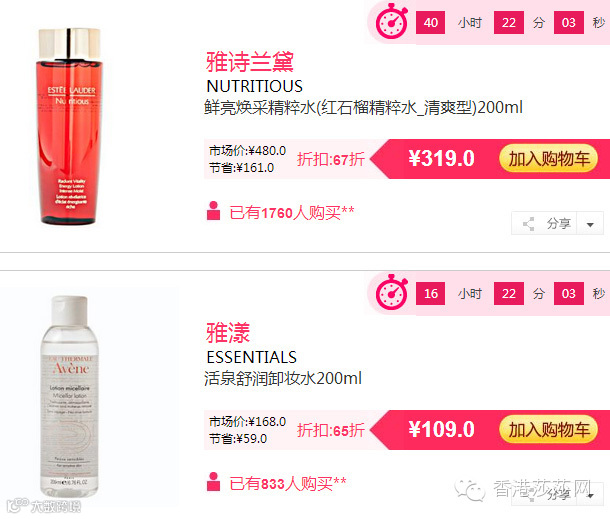Open the 鲜亮焕采精粹水 product title
The image size is (610, 519).
click(363, 107)
